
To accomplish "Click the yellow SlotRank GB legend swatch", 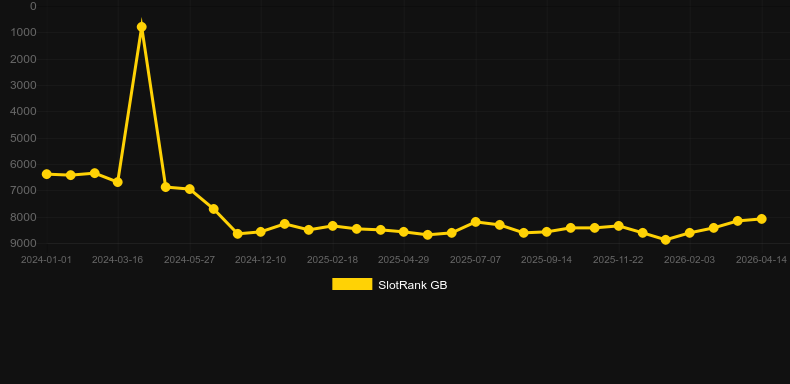I will (352, 284).
